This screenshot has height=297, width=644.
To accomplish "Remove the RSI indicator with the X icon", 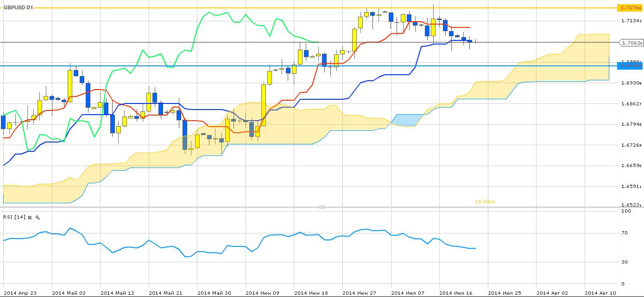I will click(x=30, y=217).
